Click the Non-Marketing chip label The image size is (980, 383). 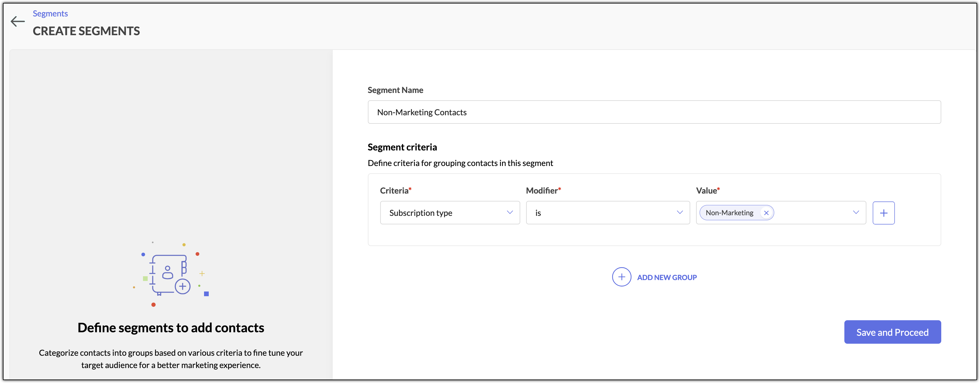(x=729, y=213)
